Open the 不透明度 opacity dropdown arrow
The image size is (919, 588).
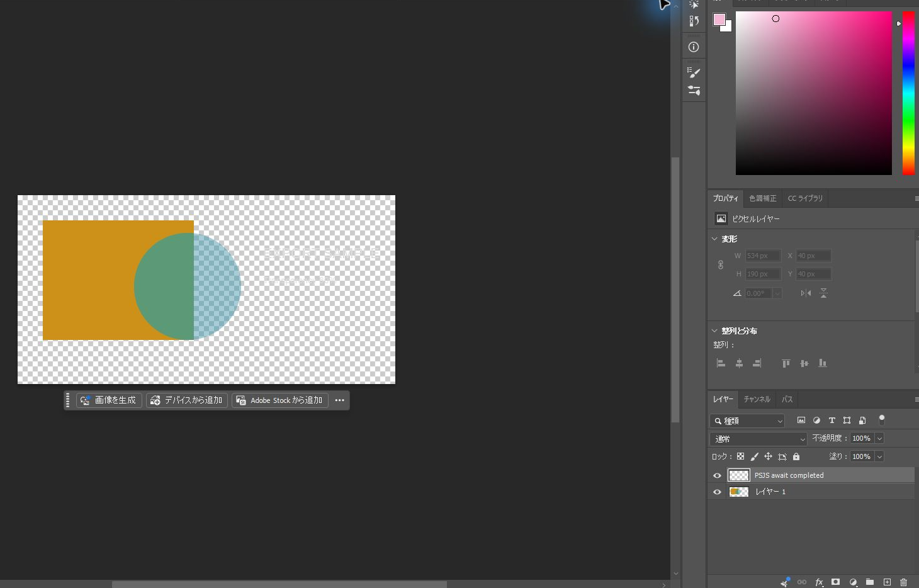(x=879, y=438)
